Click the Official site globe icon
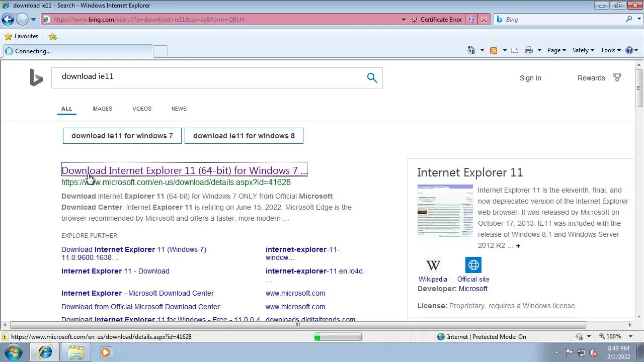Screen dimensions: 644x362 click(x=473, y=265)
